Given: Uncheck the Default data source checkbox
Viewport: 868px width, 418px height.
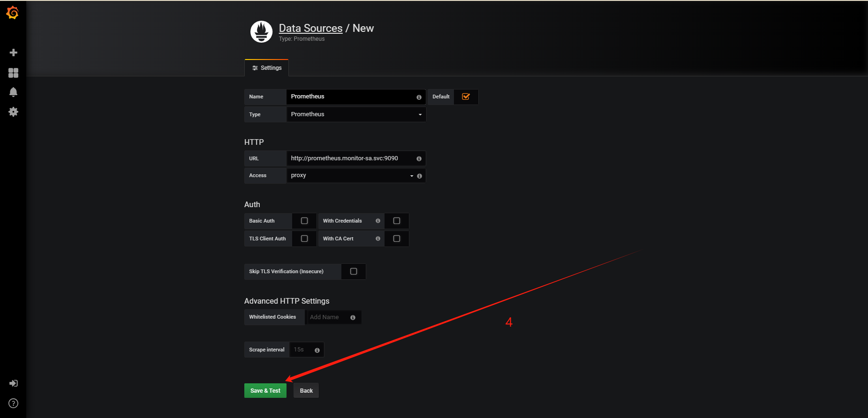Looking at the screenshot, I should 466,97.
